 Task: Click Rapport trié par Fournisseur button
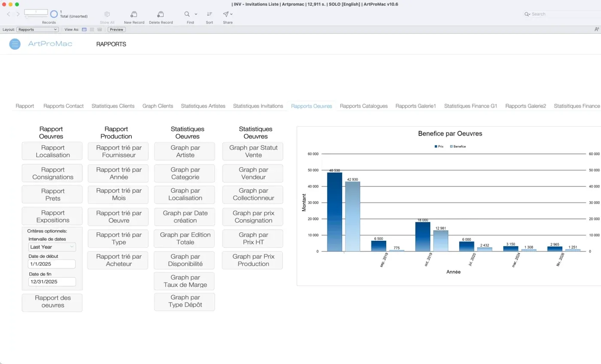(118, 151)
